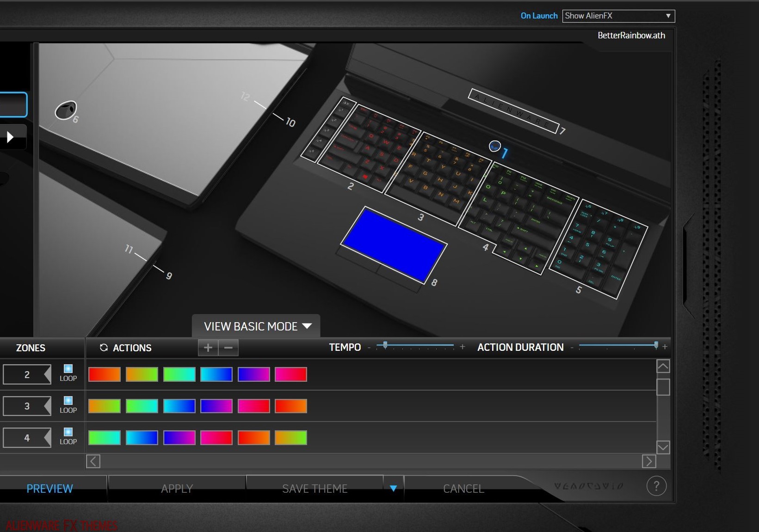Image resolution: width=759 pixels, height=532 pixels.
Task: Select zone 2 cyan-blue action swatch
Action: tap(216, 374)
